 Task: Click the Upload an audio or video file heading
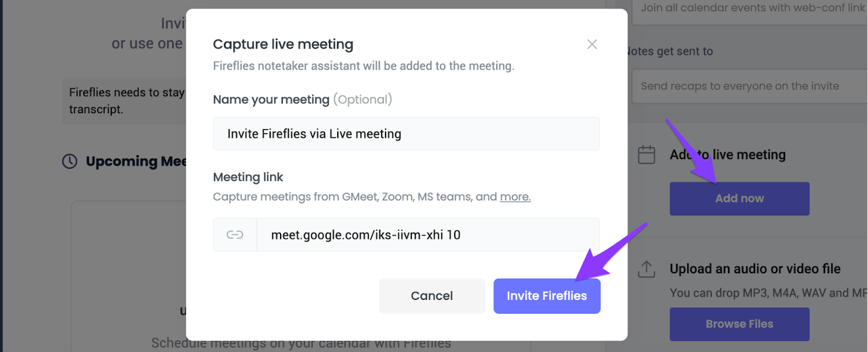click(755, 269)
